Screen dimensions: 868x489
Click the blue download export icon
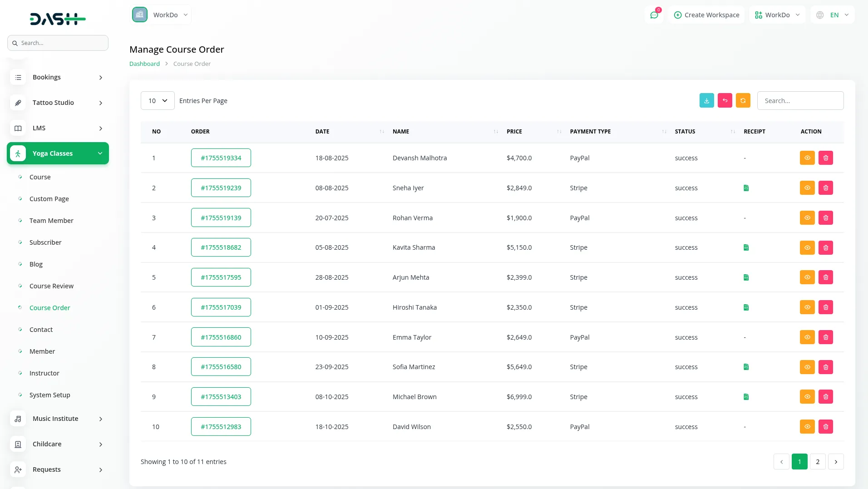tap(706, 100)
